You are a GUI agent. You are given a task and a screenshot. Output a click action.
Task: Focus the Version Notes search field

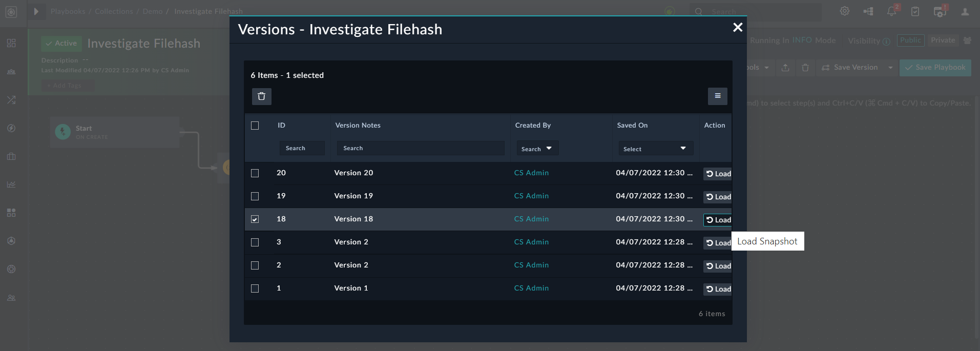pos(420,148)
